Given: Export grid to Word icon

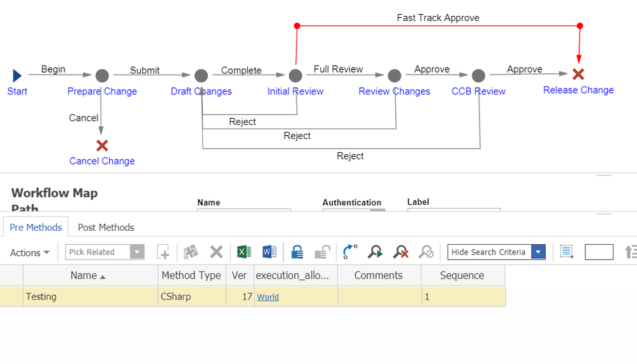Looking at the screenshot, I should (268, 252).
